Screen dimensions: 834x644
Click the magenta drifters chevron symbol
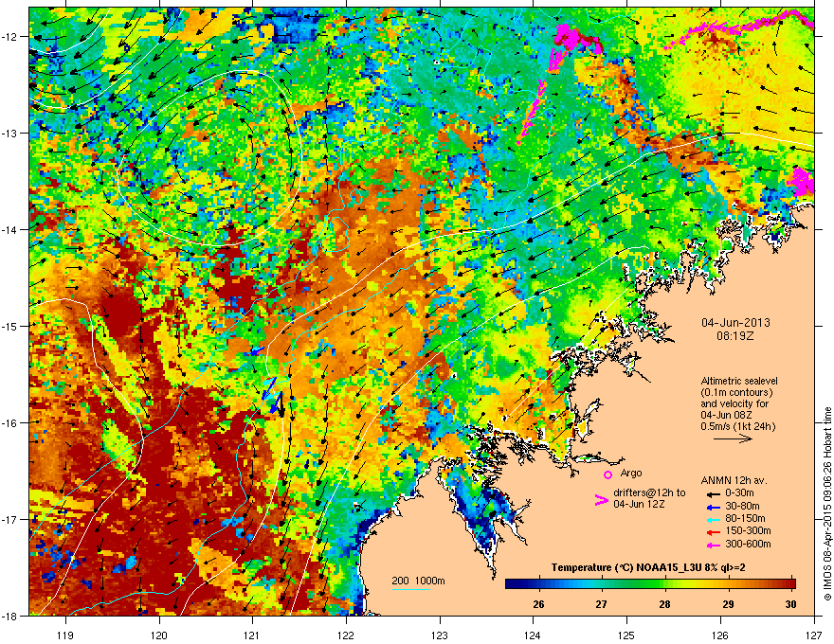tap(601, 500)
